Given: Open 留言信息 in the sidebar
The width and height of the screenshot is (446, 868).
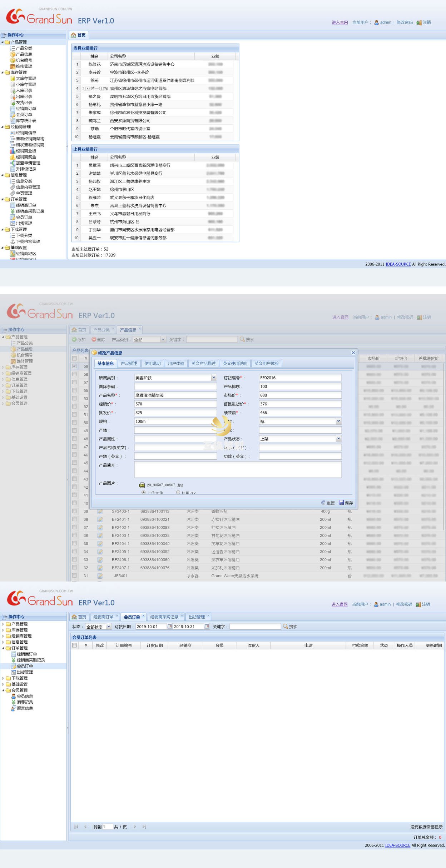Looking at the screenshot, I should point(25,708).
